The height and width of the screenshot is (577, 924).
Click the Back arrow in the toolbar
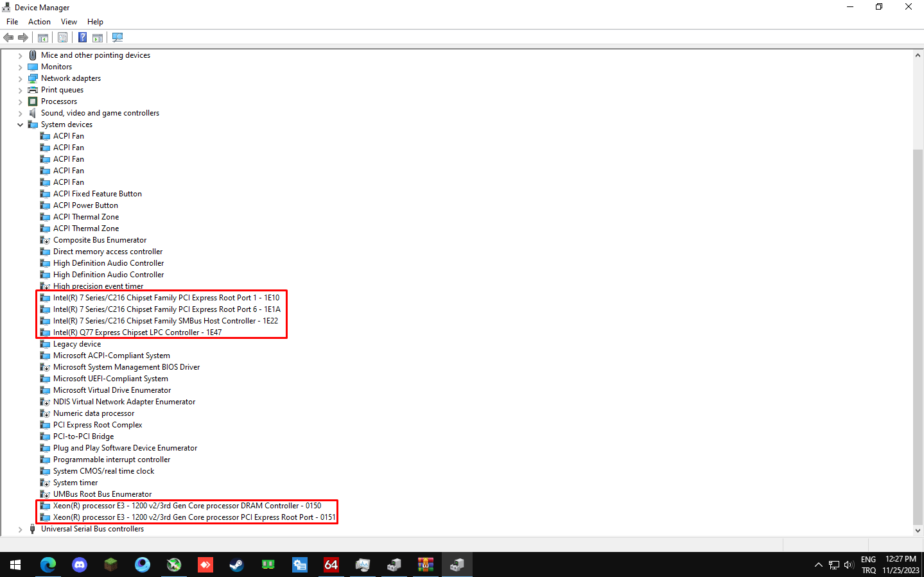(8, 37)
